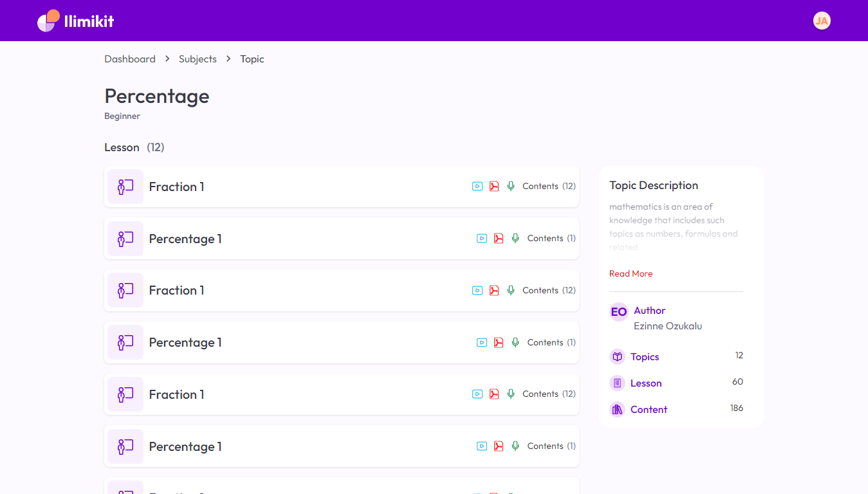Go to Dashboard in the breadcrumb
Viewport: 868px width, 494px height.
click(x=130, y=59)
